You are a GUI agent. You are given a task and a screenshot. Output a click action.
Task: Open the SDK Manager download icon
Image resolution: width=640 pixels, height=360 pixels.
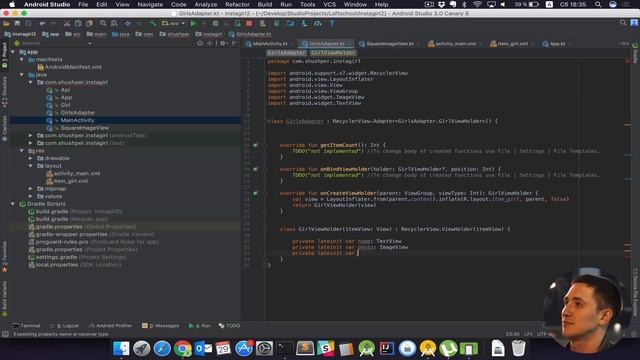click(304, 24)
